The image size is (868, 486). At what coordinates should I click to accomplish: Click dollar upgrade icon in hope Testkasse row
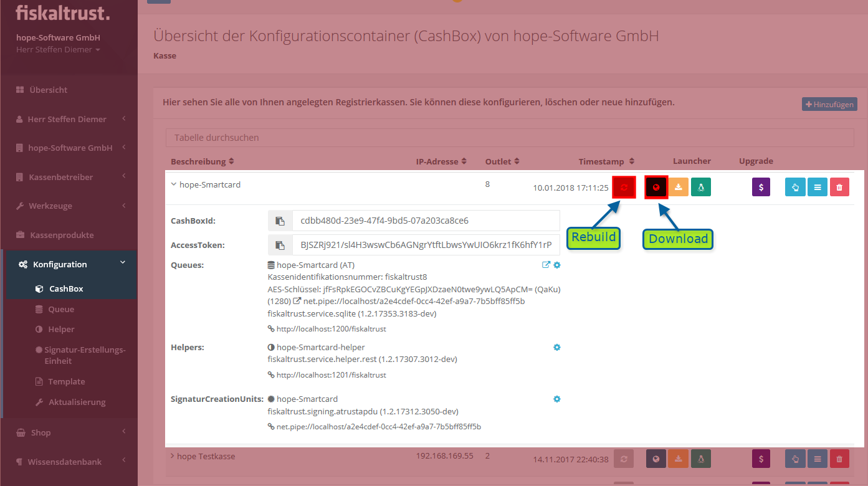[761, 459]
